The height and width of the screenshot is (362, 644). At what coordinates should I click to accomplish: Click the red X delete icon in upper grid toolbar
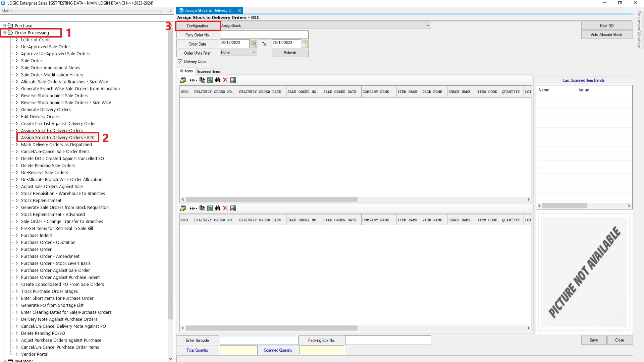pos(225,80)
